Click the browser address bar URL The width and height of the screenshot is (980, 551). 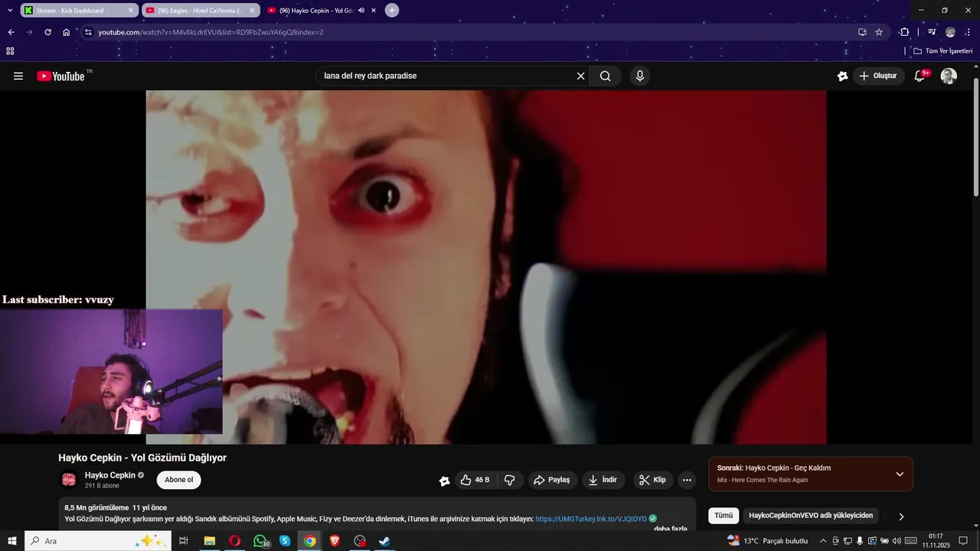(x=211, y=32)
